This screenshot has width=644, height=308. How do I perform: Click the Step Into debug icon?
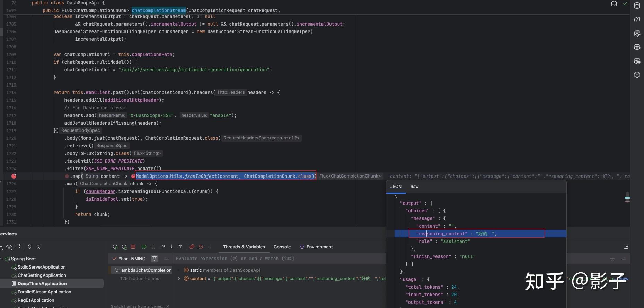pyautogui.click(x=171, y=247)
